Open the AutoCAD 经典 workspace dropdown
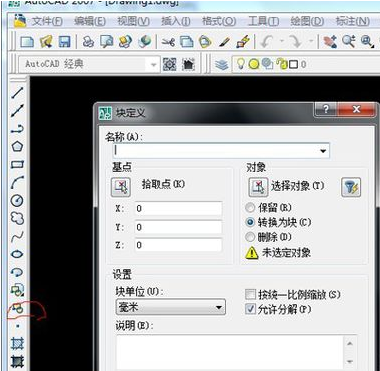The width and height of the screenshot is (380, 371). (154, 64)
